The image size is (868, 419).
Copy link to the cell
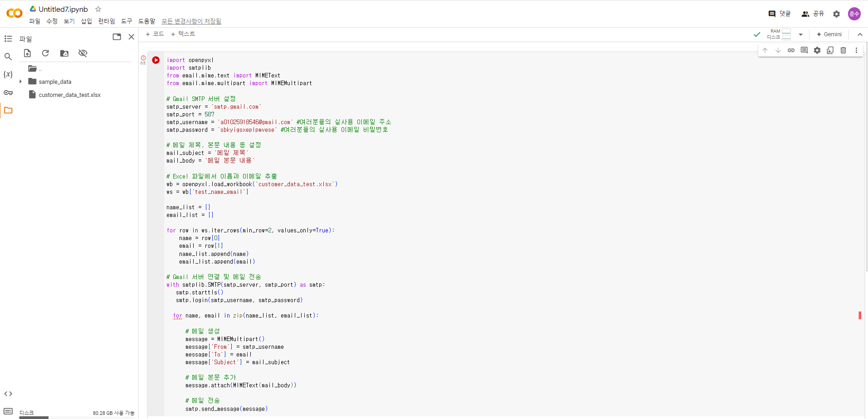[x=791, y=50]
